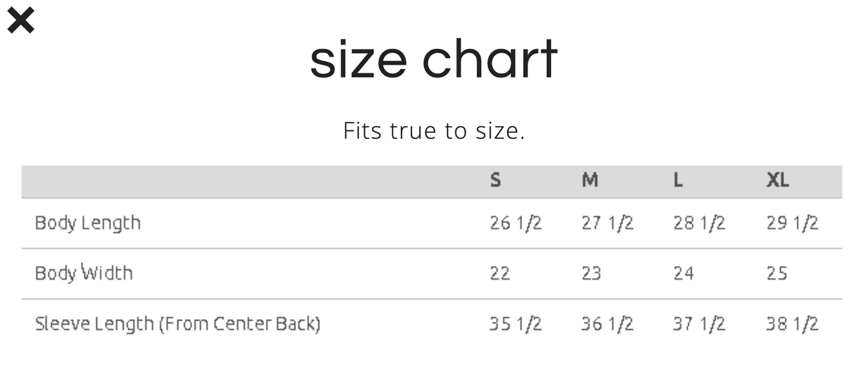The width and height of the screenshot is (868, 382).
Task: Click the 38 1/2 sleeve length value
Action: 792,324
